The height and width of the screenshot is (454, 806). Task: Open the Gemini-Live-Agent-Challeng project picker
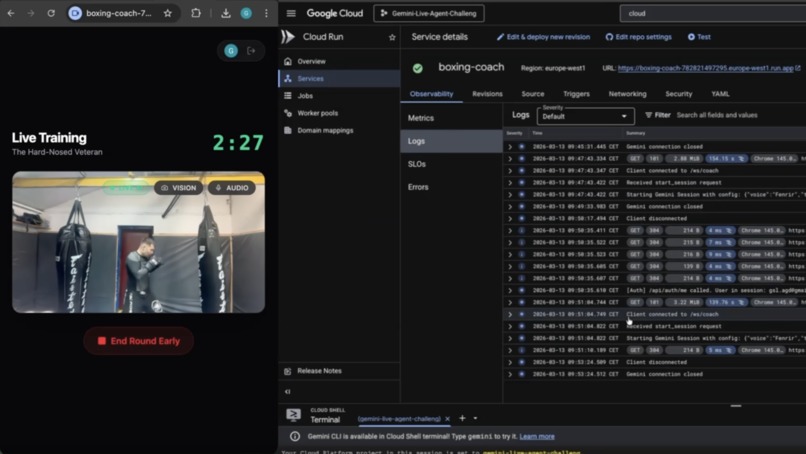tap(429, 13)
